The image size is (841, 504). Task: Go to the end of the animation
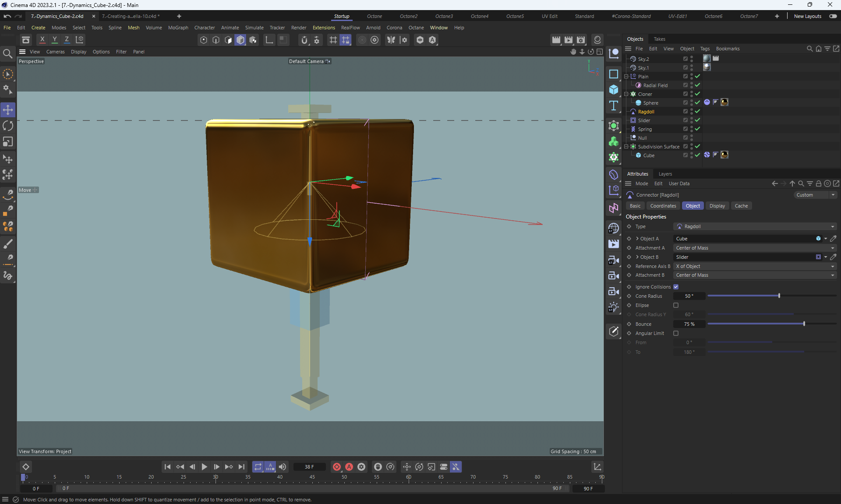[241, 467]
